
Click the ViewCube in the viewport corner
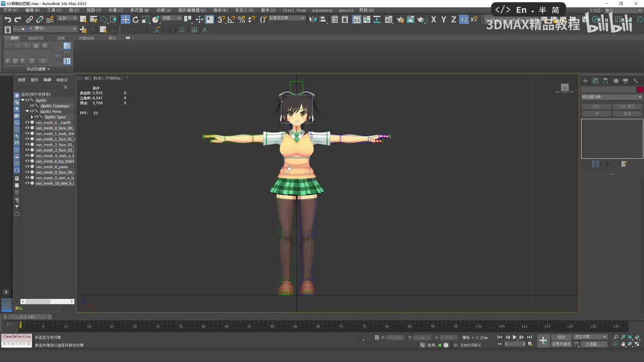[x=565, y=88]
